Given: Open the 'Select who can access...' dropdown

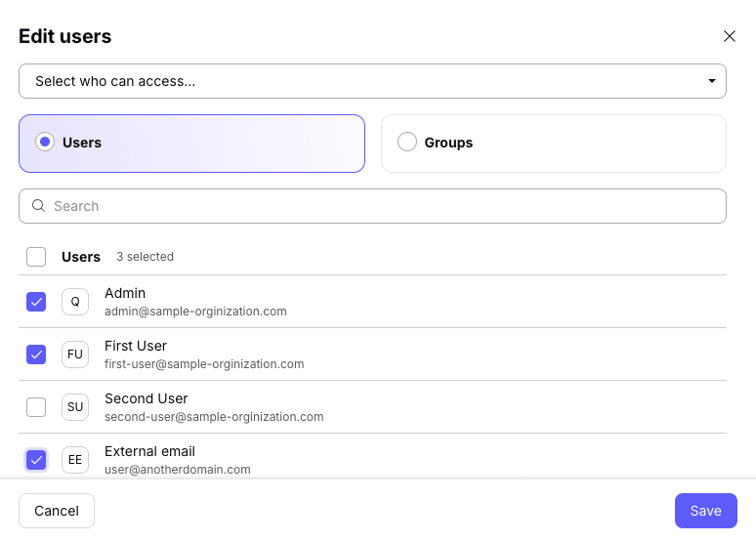Looking at the screenshot, I should click(372, 81).
